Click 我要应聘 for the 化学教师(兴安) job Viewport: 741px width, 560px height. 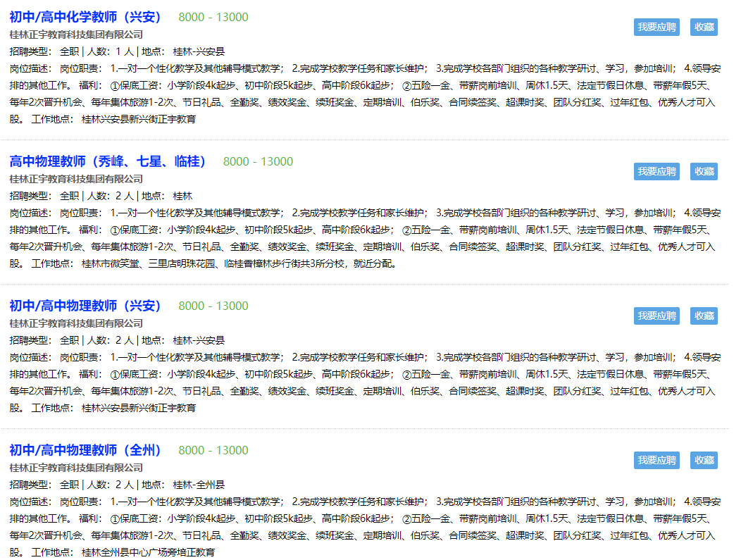pyautogui.click(x=656, y=27)
